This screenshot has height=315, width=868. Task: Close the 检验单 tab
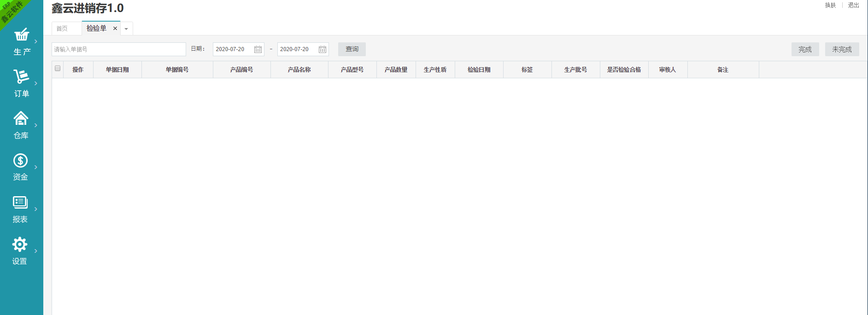pyautogui.click(x=115, y=29)
